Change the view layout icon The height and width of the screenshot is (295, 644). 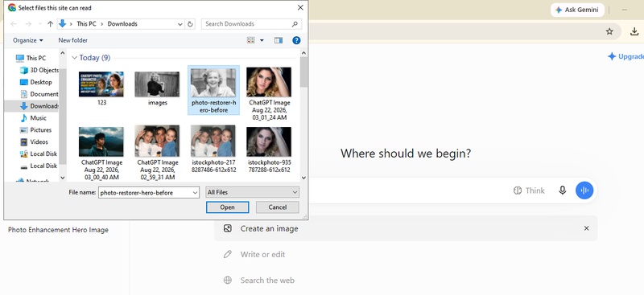[x=250, y=40]
